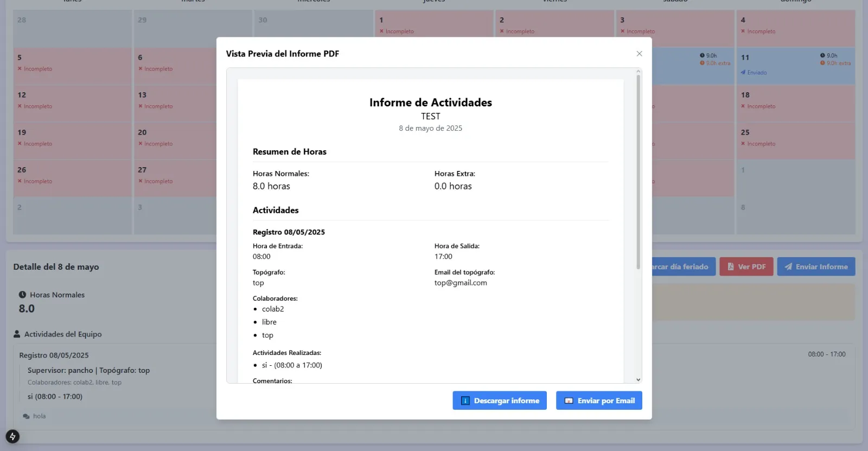868x451 pixels.
Task: Select calendar day 29 cell
Action: coord(193,28)
